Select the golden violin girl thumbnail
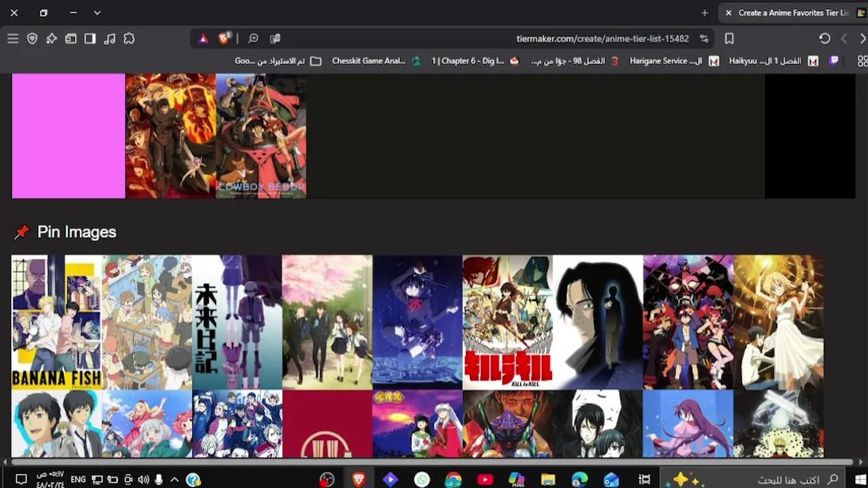 (778, 322)
